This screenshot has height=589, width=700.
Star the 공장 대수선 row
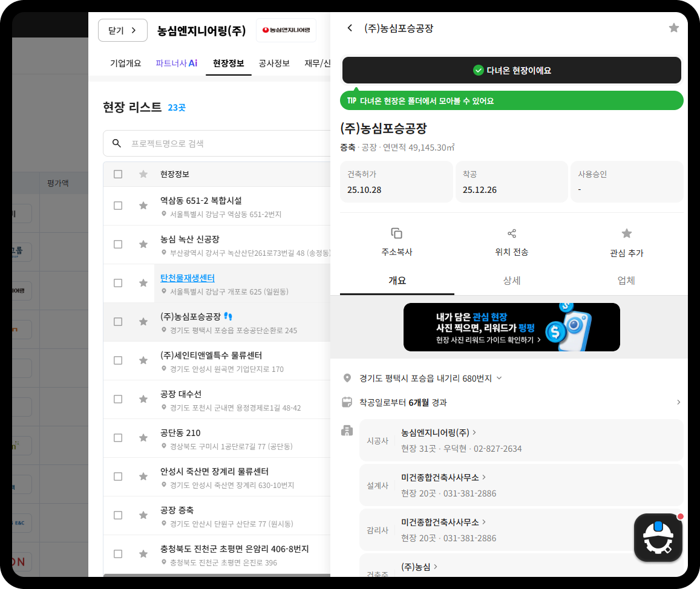[143, 399]
